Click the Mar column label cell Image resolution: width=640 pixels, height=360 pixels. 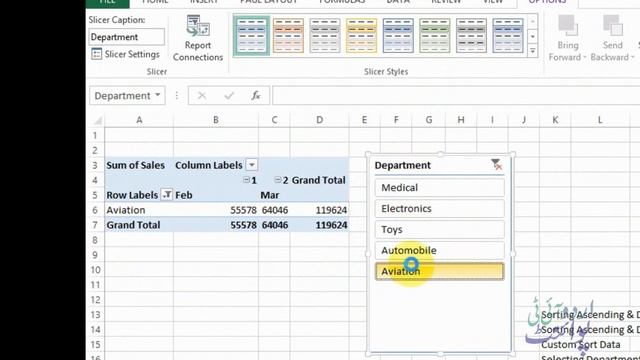coord(274,195)
